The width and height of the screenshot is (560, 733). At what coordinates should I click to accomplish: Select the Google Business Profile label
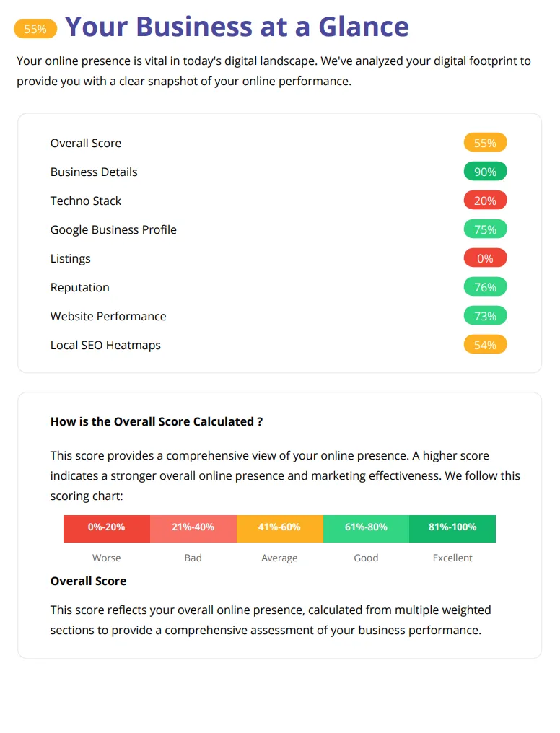[113, 230]
